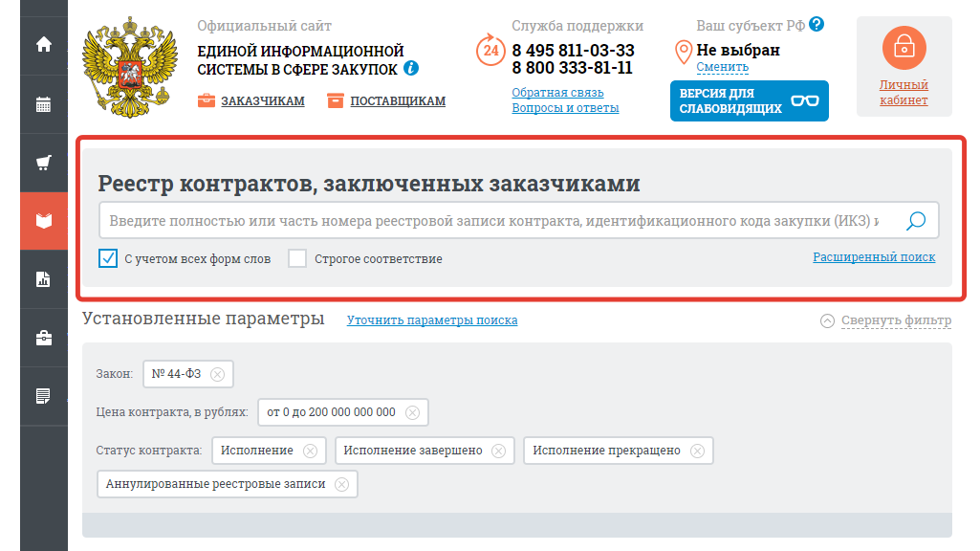Select the shopping cart sidebar icon
The width and height of the screenshot is (980, 551).
click(x=43, y=163)
